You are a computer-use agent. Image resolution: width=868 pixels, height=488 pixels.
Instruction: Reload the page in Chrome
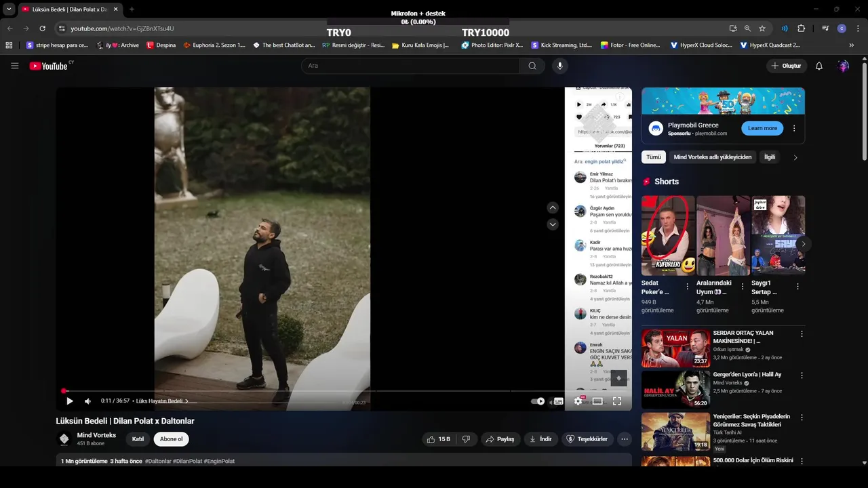point(42,28)
